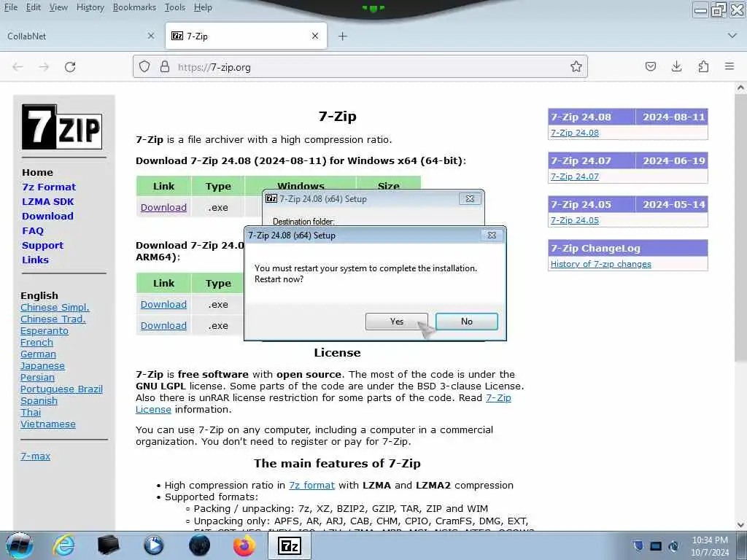Image resolution: width=747 pixels, height=560 pixels.
Task: Click the network monitor tray icon
Action: pos(656,546)
